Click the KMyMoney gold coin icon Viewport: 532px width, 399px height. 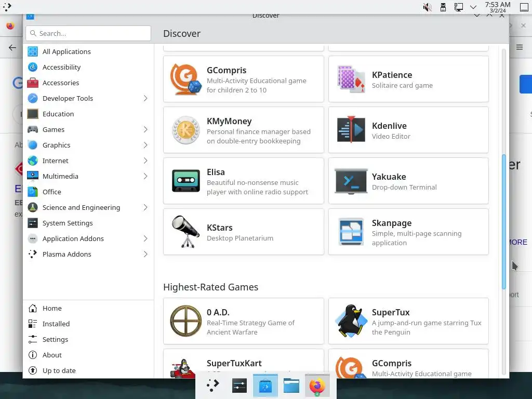(x=185, y=130)
